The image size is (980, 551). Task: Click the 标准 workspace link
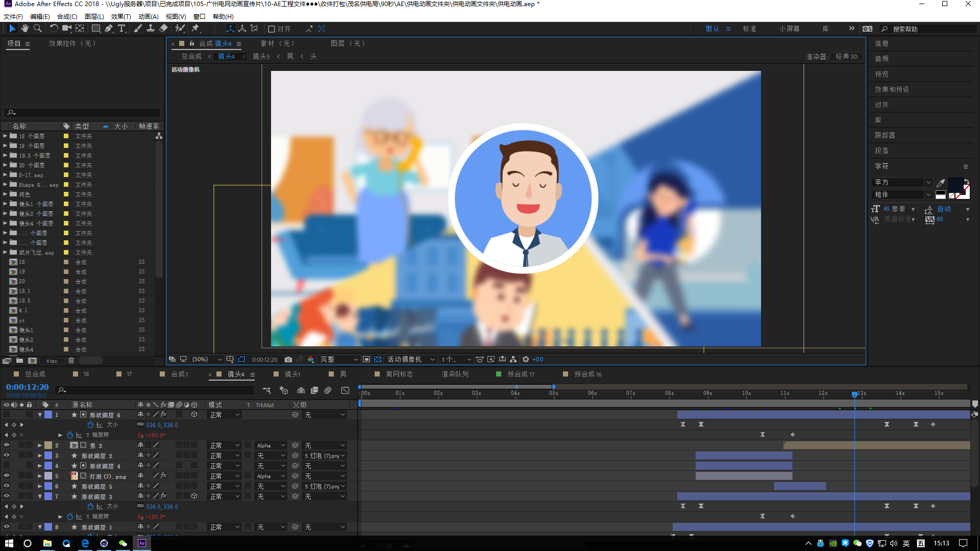[749, 29]
